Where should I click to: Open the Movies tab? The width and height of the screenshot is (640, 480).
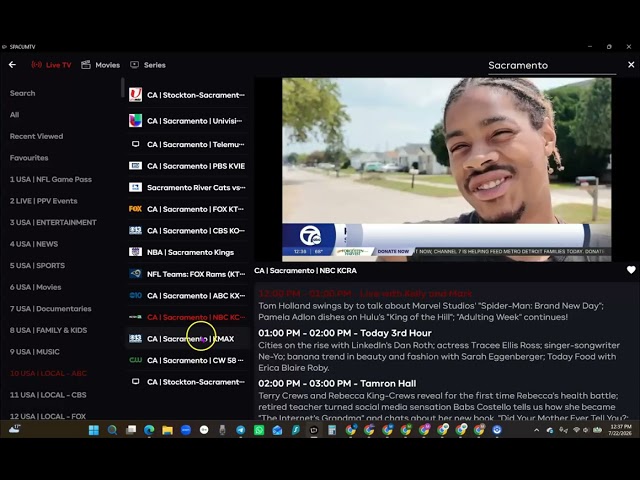100,65
